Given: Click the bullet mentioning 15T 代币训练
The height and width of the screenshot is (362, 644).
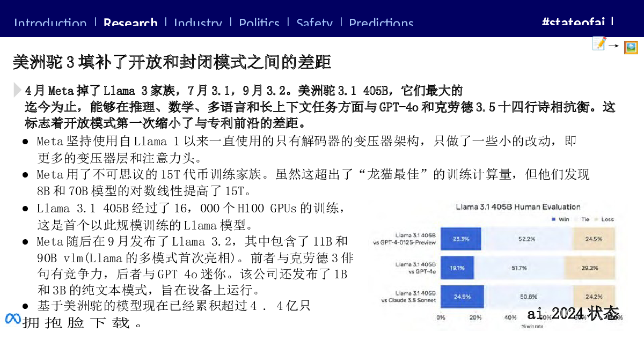Looking at the screenshot, I should point(313,175).
